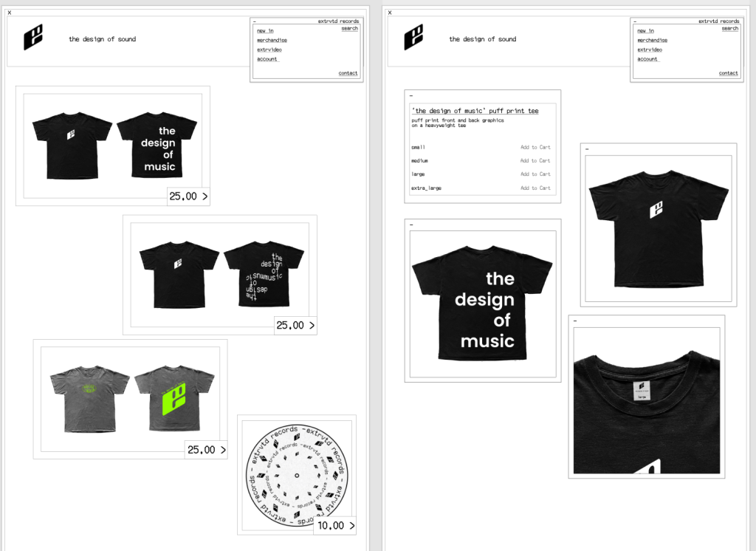Open arrow next to 25.00 on puff print tee
756x551 pixels.
(x=205, y=196)
